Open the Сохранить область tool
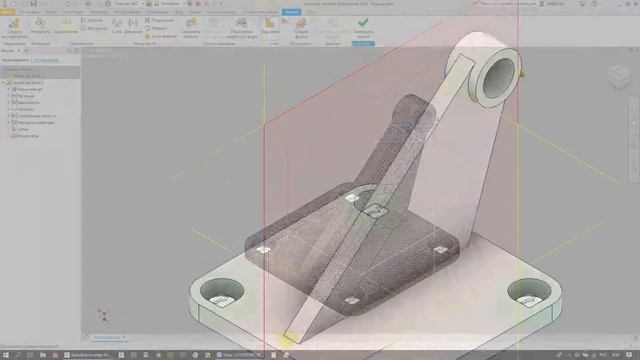 (190, 28)
